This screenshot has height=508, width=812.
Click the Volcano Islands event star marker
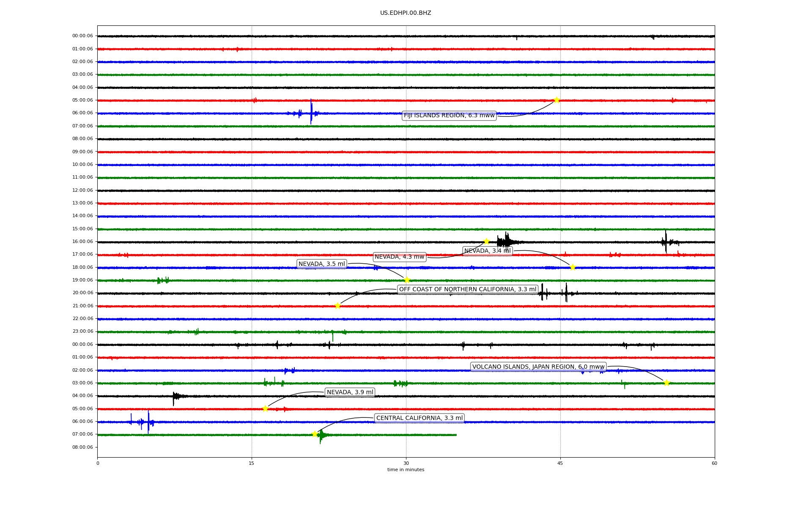point(667,383)
